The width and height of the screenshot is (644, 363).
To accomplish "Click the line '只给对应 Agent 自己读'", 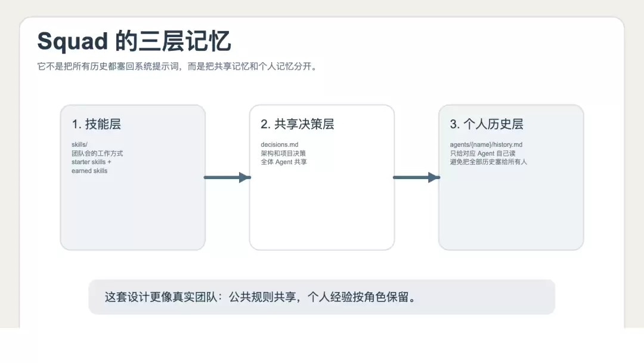I will coord(482,153).
